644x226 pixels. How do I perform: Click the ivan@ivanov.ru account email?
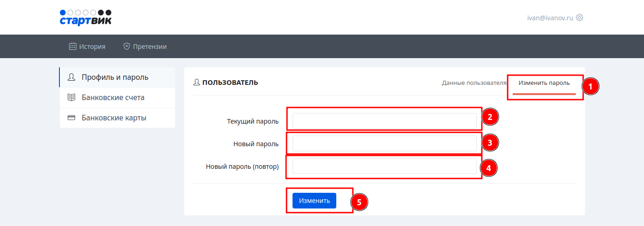[550, 18]
